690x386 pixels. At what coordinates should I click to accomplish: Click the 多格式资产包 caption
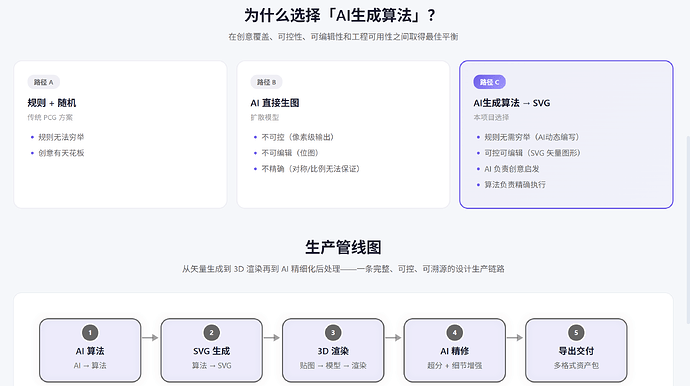[x=576, y=366]
